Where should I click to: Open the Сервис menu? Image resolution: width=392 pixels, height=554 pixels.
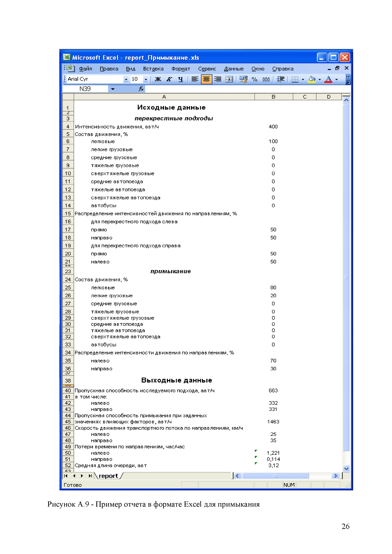207,69
